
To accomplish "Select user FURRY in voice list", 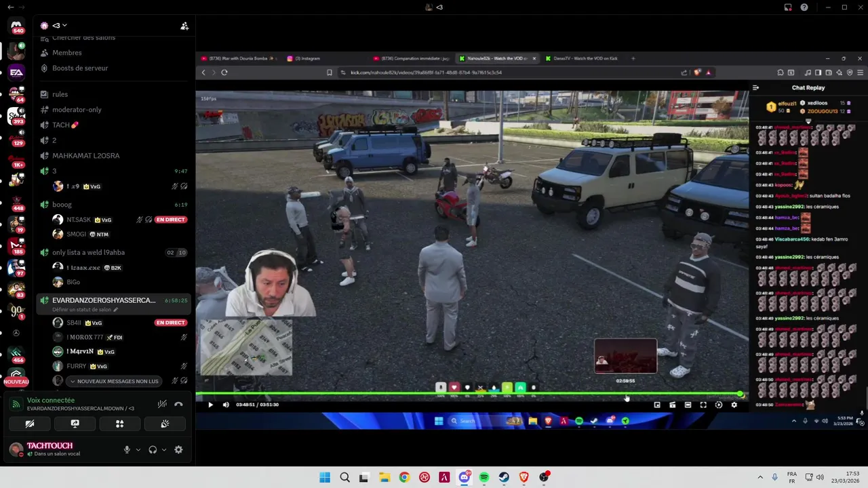I will (76, 367).
